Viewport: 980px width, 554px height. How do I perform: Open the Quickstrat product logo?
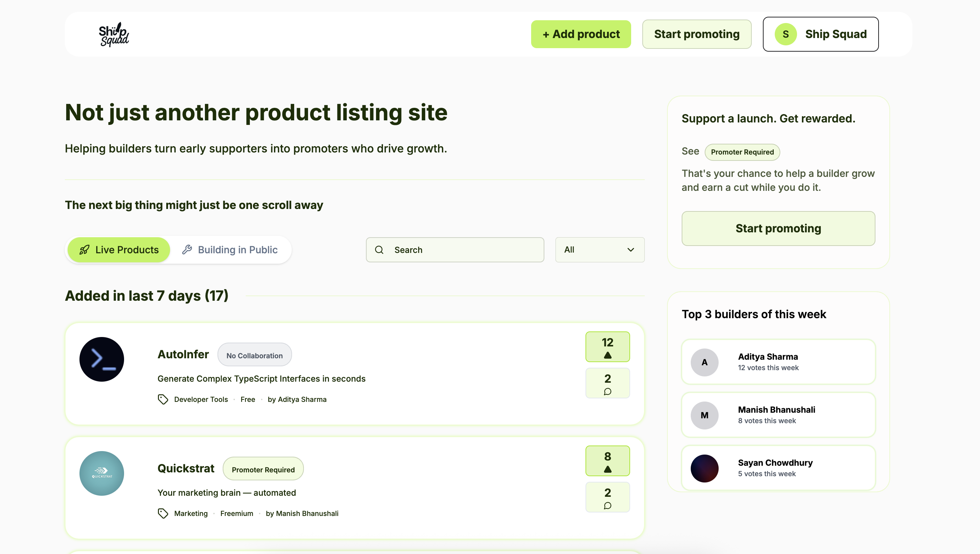[101, 473]
